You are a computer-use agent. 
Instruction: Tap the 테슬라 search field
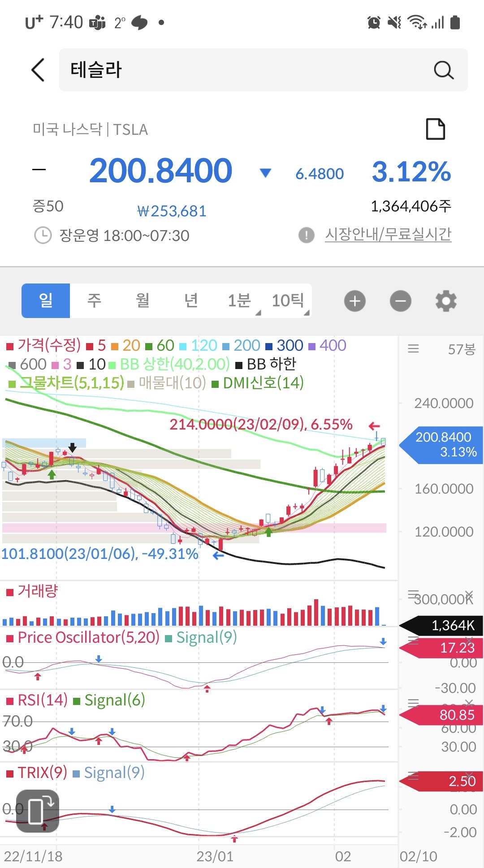coord(264,70)
